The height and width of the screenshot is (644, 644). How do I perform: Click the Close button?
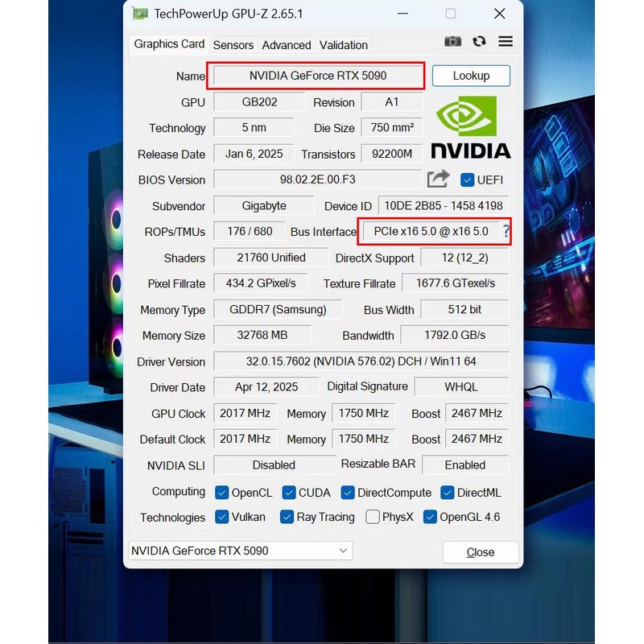(481, 552)
